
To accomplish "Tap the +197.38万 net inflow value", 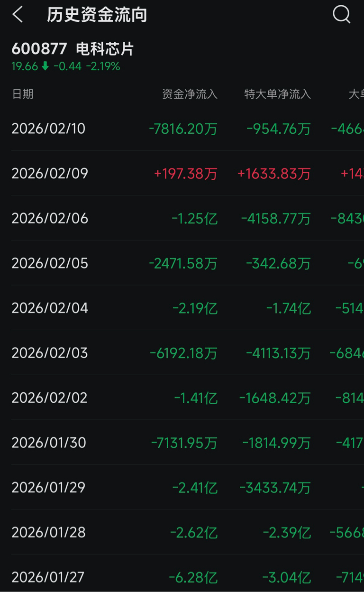I will pos(185,174).
